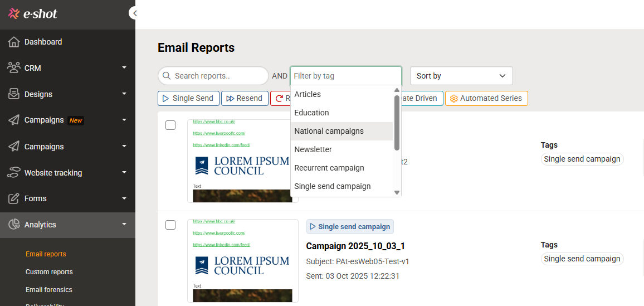
Task: Expand the Designs menu arrow
Action: click(124, 94)
